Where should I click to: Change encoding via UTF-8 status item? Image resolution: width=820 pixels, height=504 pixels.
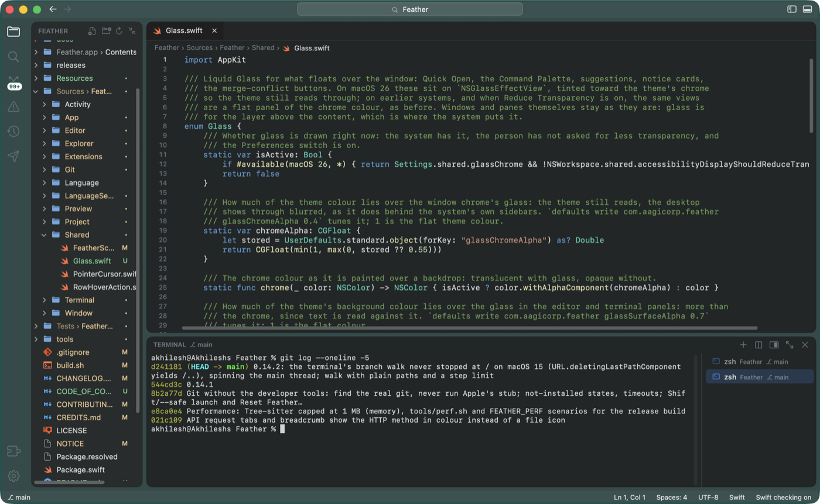coord(708,497)
